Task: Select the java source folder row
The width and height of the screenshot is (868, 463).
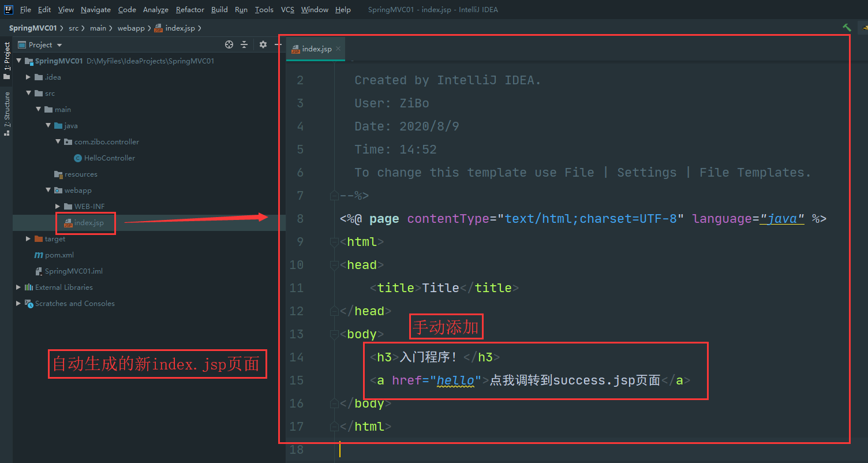Action: [149, 125]
